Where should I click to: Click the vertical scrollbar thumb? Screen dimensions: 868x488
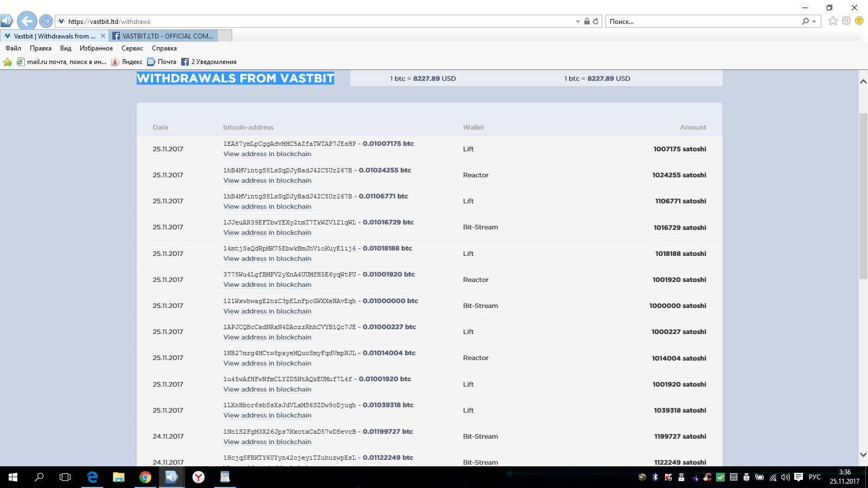point(863,196)
